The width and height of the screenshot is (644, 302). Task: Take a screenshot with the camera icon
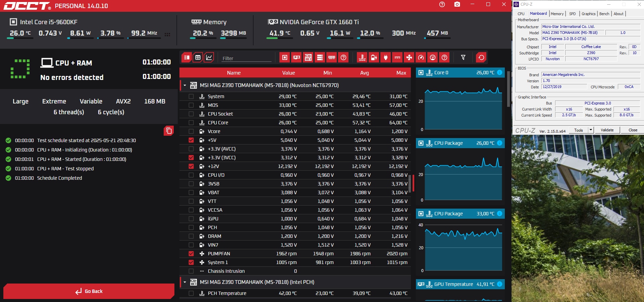pos(457,4)
